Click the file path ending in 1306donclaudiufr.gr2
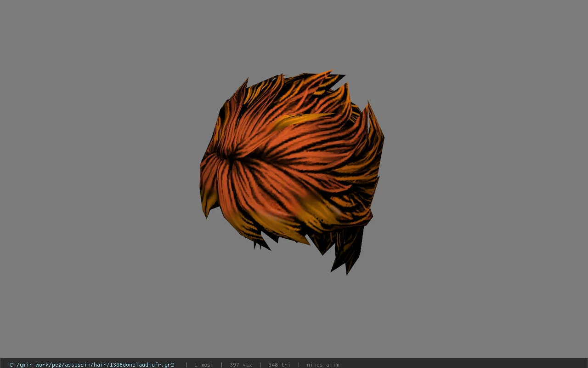This screenshot has width=588, height=368. (x=92, y=365)
